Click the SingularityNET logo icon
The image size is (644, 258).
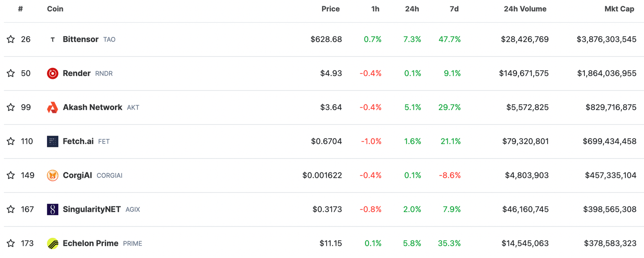tap(52, 209)
